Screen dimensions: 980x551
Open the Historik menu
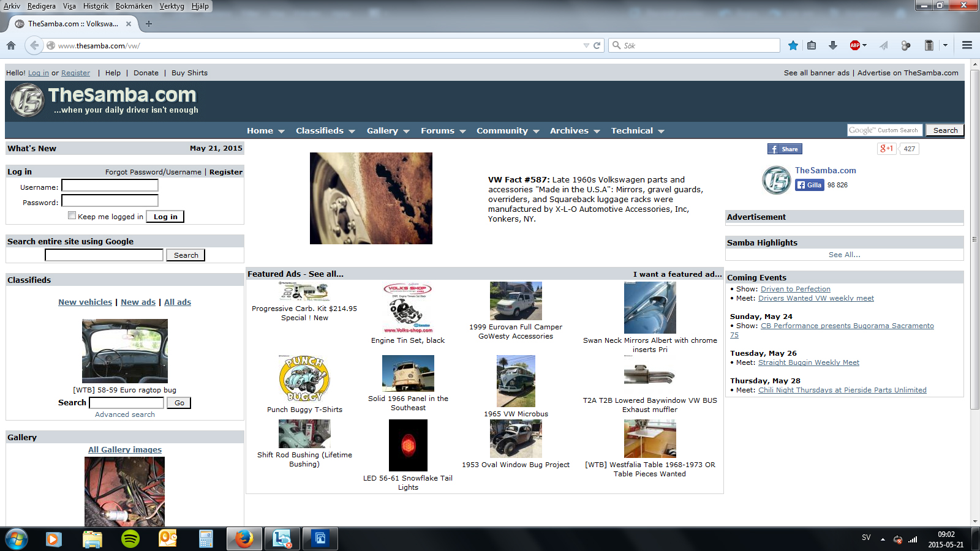click(96, 6)
